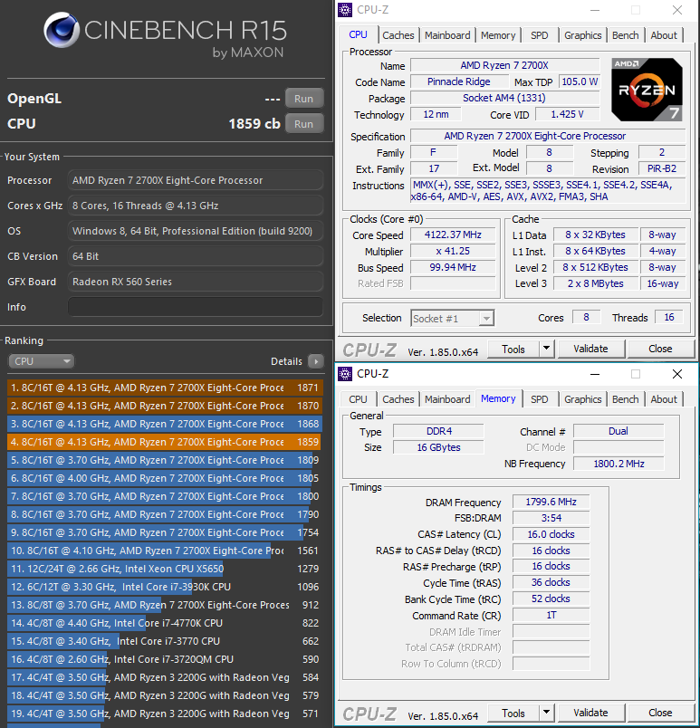Minimize the top CPU-Z window
This screenshot has width=700, height=728.
(x=595, y=10)
